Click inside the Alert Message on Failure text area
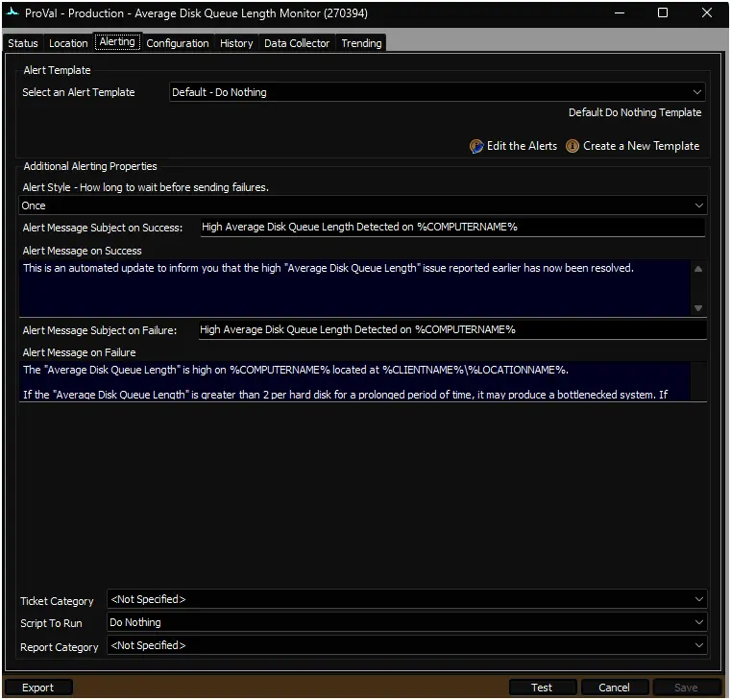Screen dimensions: 731x700 click(354, 382)
